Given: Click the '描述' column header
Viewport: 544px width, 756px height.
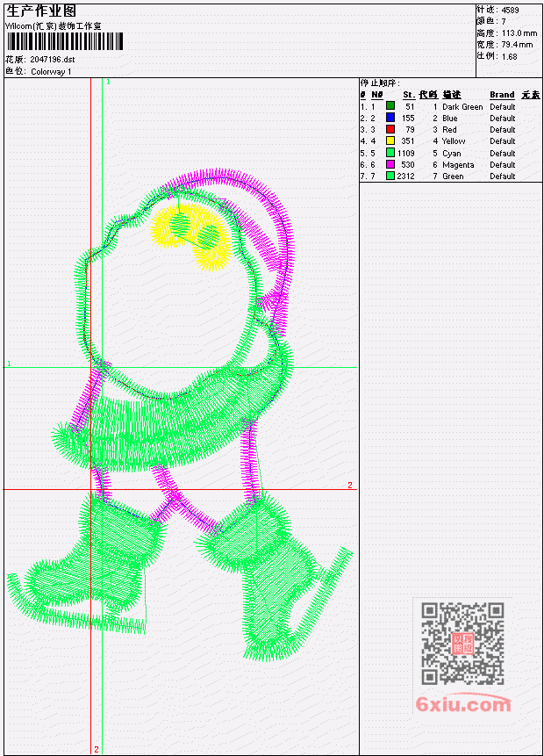Looking at the screenshot, I should (452, 95).
